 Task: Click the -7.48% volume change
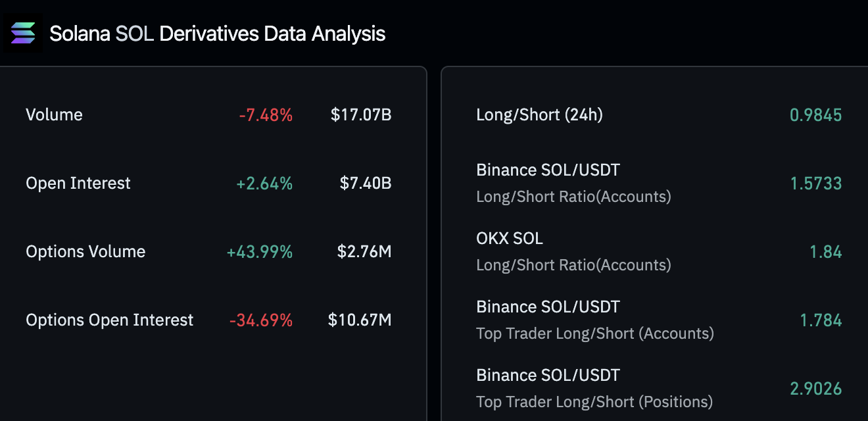coord(266,115)
